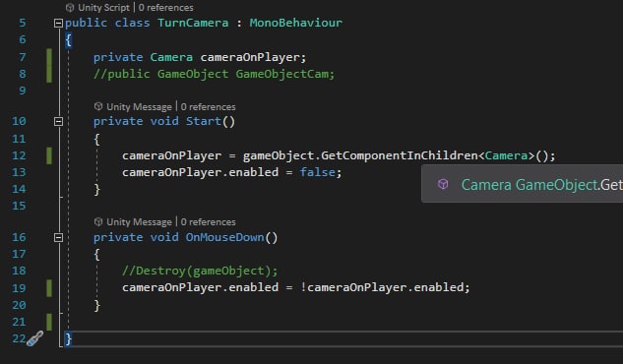Click 'cameraOnPlayer.enabled' on line 13
Viewport: 623px width, 364px height.
pos(200,173)
